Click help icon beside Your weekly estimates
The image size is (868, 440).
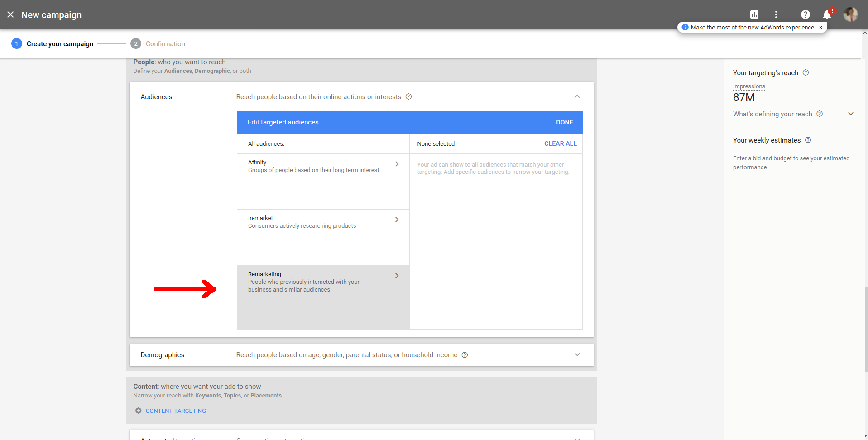(809, 140)
